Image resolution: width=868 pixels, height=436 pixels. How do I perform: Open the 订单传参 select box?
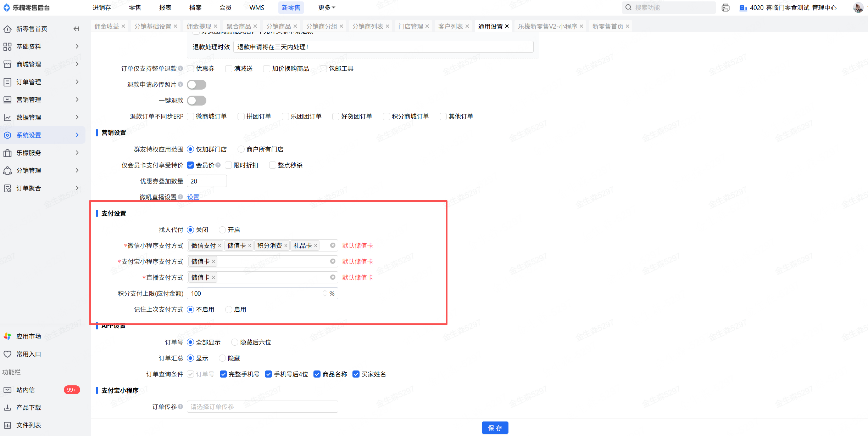coord(262,407)
